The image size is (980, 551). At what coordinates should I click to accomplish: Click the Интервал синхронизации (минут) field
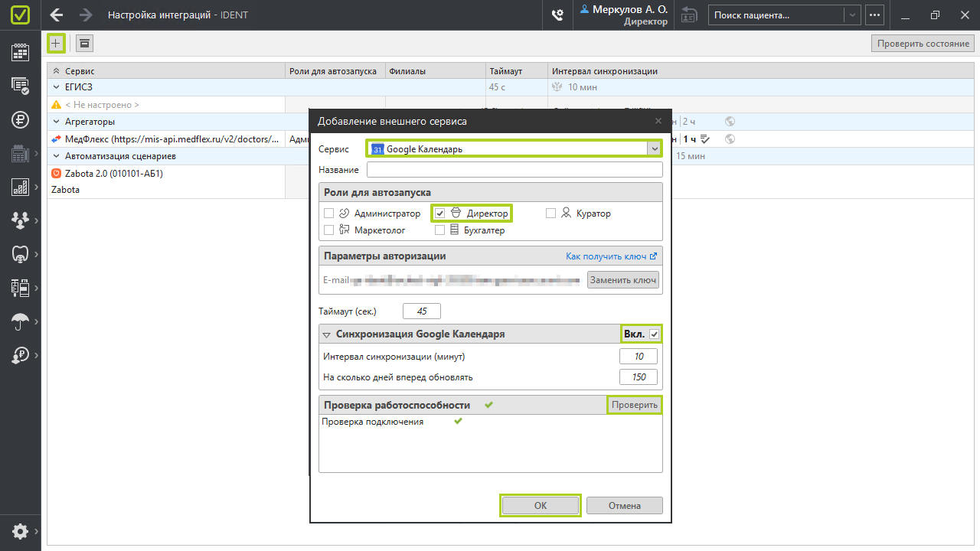(x=639, y=357)
